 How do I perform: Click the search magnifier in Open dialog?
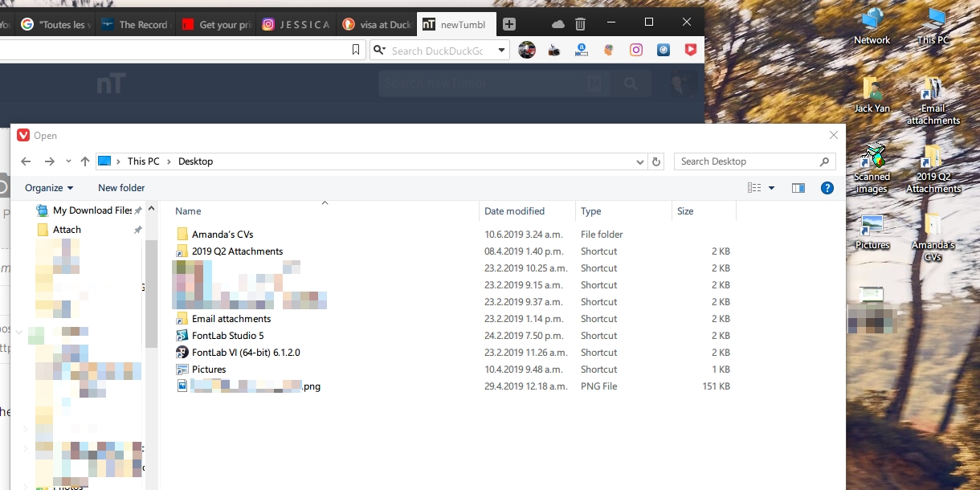(x=824, y=161)
